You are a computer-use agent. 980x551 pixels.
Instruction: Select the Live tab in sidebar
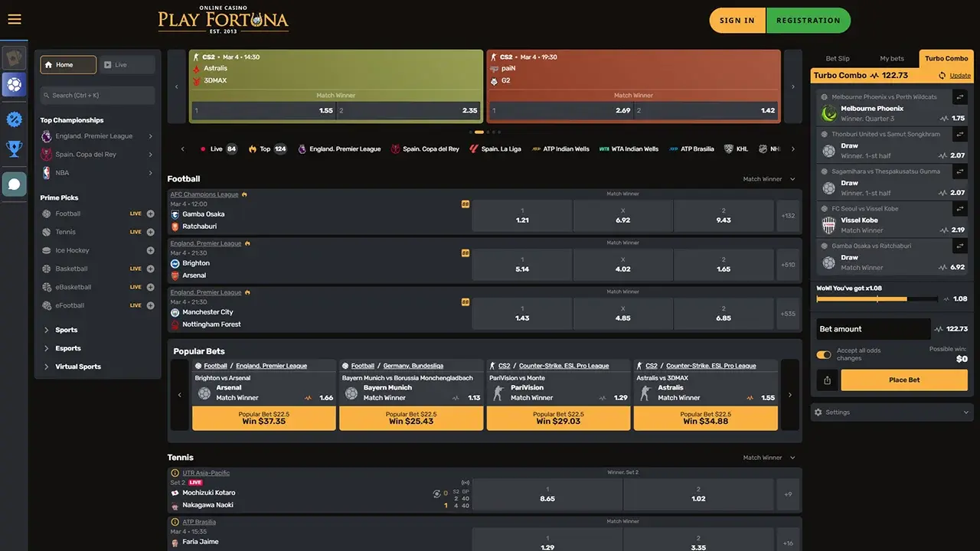pos(127,65)
